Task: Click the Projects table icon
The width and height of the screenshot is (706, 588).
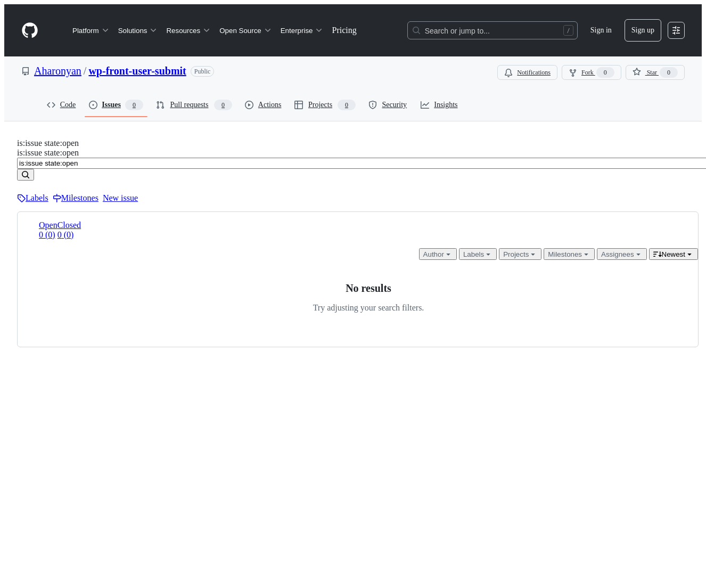Action: (x=299, y=105)
